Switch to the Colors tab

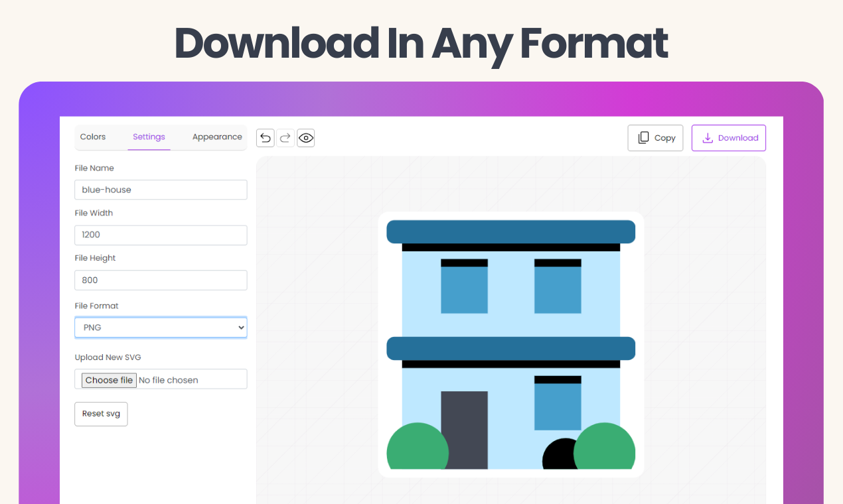pos(93,137)
